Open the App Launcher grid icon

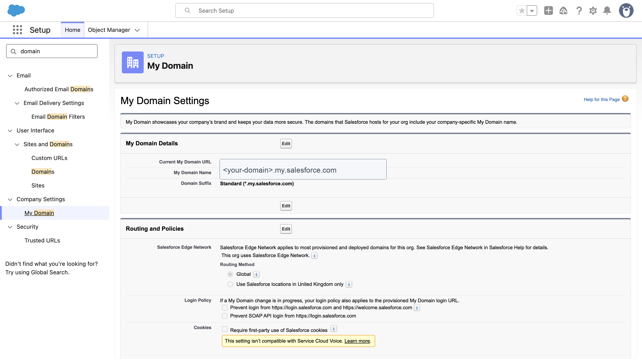point(17,30)
